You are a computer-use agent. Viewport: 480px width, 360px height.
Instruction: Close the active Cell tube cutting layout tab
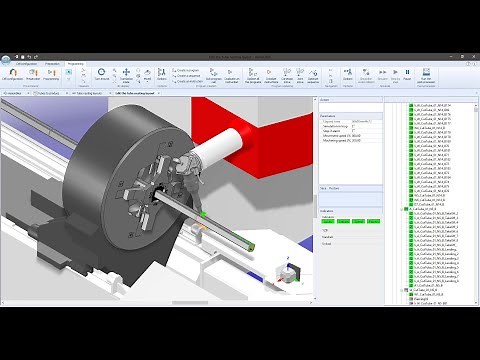coord(159,93)
